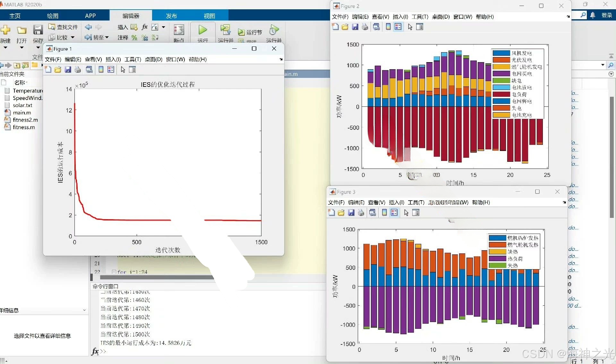
Task: Click the blue back navigation arrow
Action: pos(88,27)
